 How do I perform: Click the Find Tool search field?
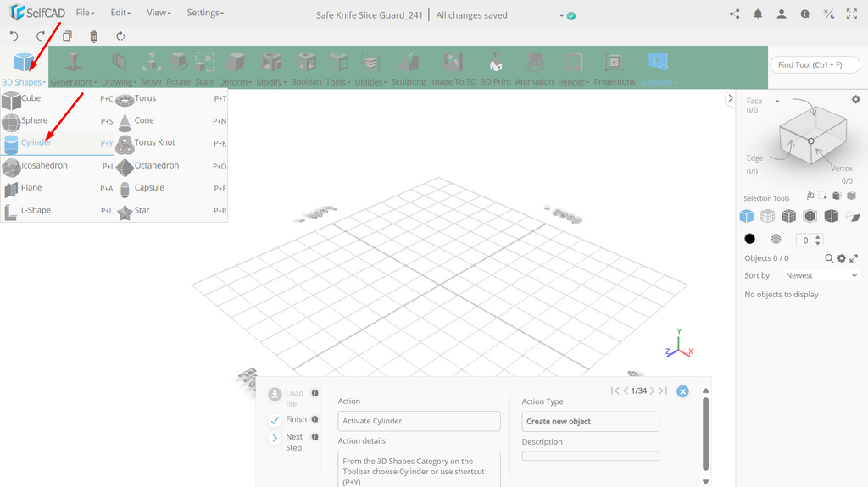coord(815,64)
